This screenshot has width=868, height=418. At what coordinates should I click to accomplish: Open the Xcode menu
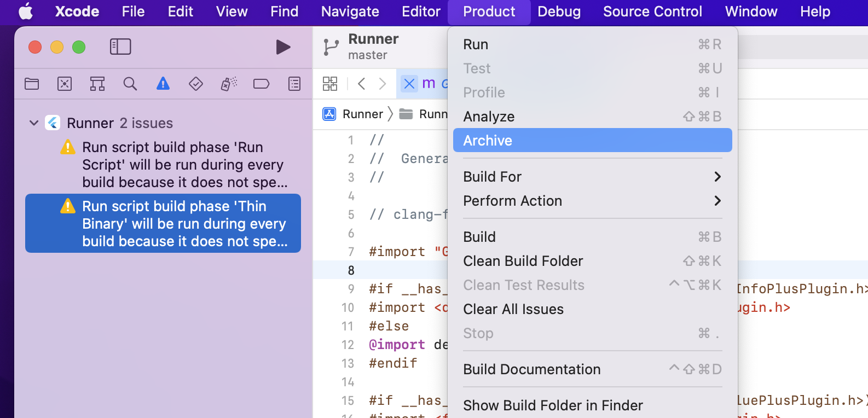(x=77, y=11)
